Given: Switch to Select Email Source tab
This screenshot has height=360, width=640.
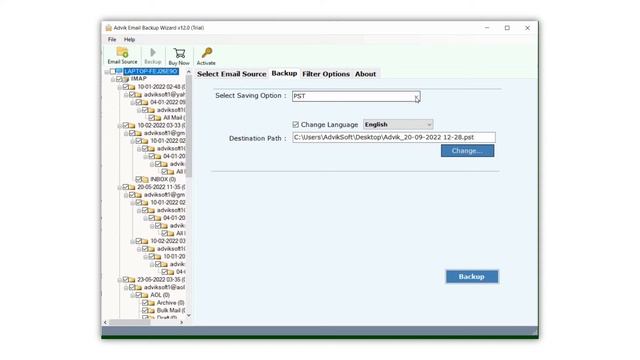Looking at the screenshot, I should [x=231, y=74].
